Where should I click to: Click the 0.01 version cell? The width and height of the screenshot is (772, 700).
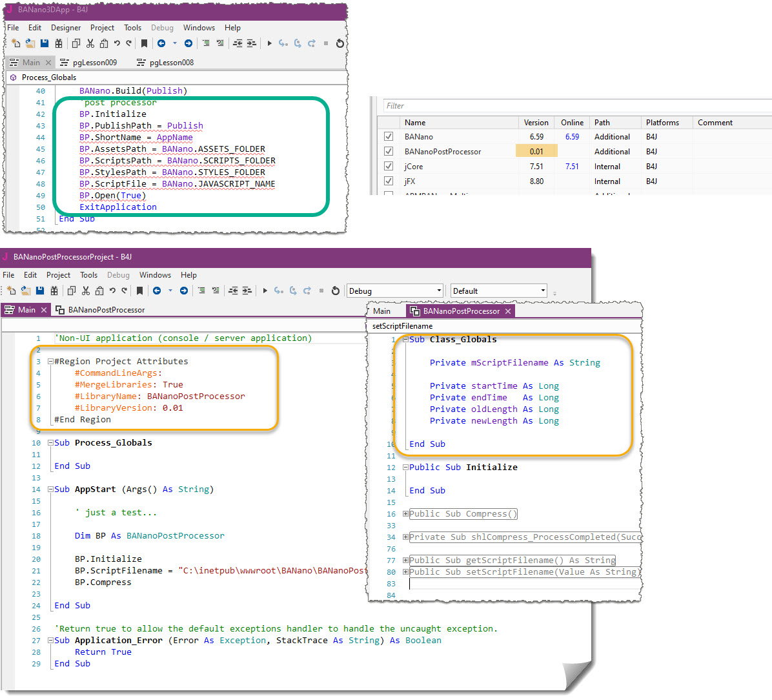point(536,151)
